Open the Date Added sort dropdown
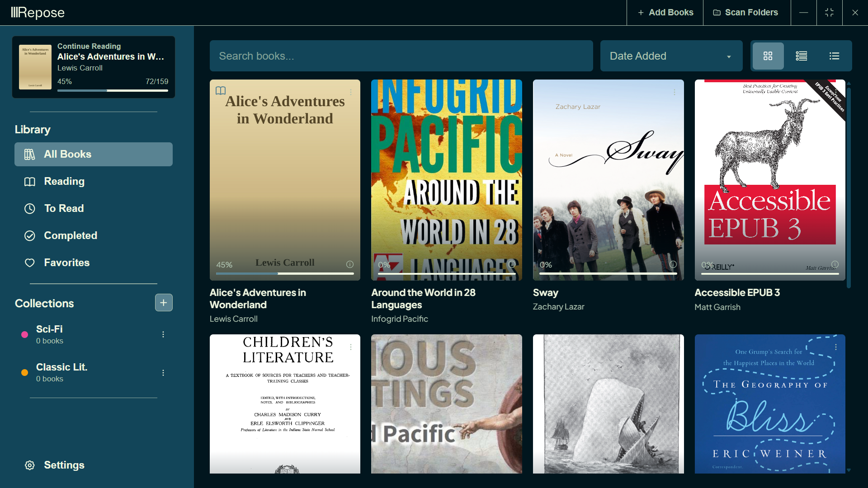Screen dimensions: 868x488 (671, 56)
